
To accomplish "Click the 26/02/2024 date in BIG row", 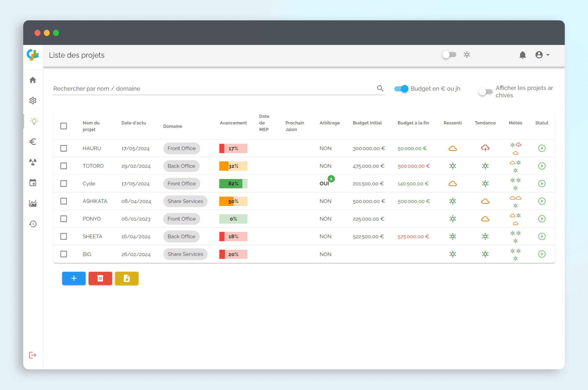I will (x=136, y=254).
